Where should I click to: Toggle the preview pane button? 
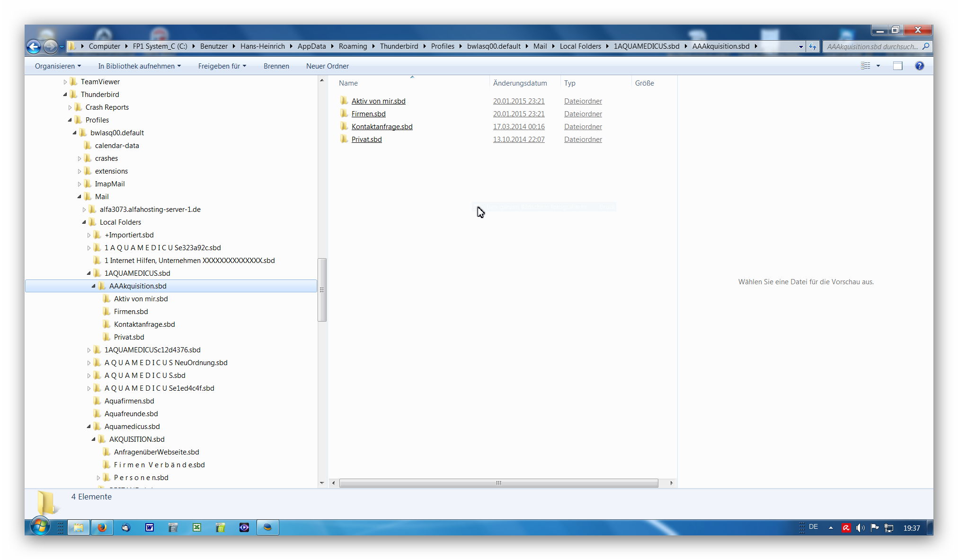(898, 66)
